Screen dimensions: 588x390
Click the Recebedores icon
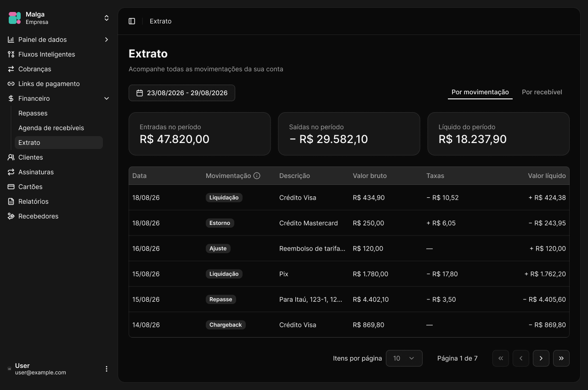pos(11,216)
